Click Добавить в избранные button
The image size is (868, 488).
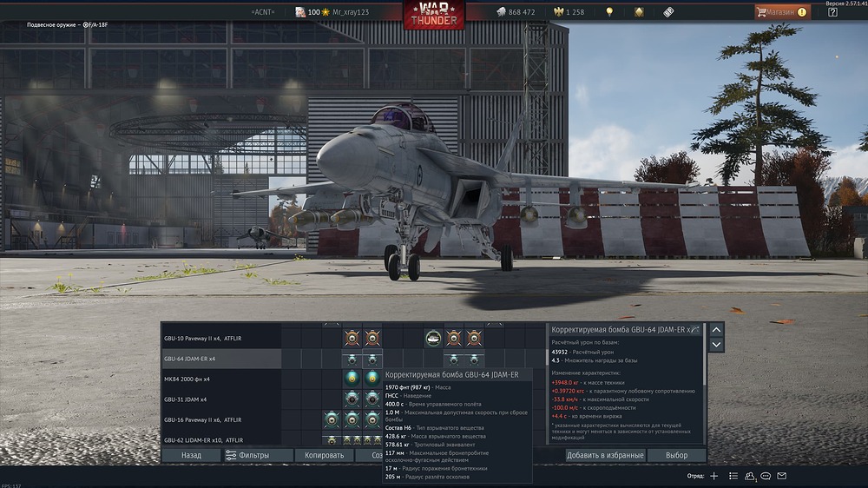tap(605, 455)
